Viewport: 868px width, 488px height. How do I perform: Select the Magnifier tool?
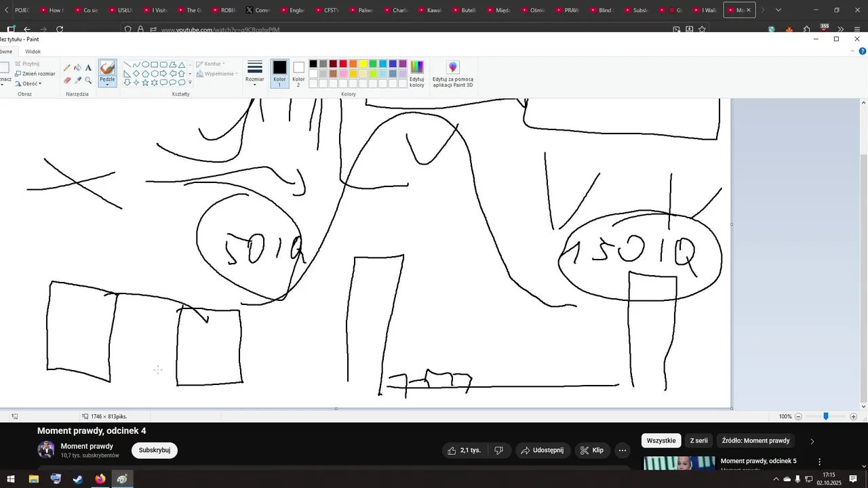tap(88, 80)
